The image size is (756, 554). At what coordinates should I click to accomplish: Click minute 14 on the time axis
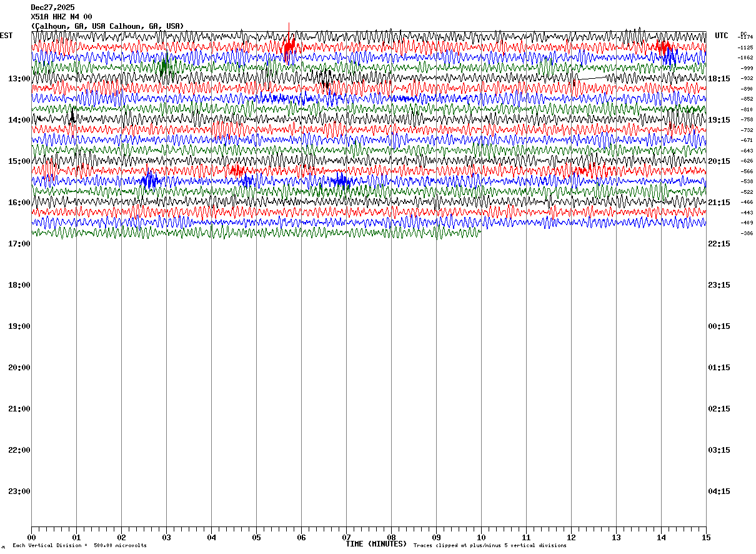pyautogui.click(x=661, y=538)
